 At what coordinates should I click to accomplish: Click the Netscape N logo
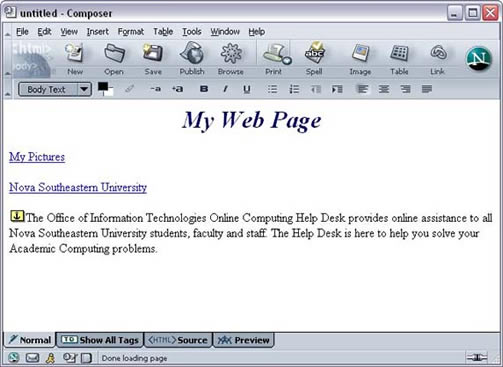pos(479,59)
